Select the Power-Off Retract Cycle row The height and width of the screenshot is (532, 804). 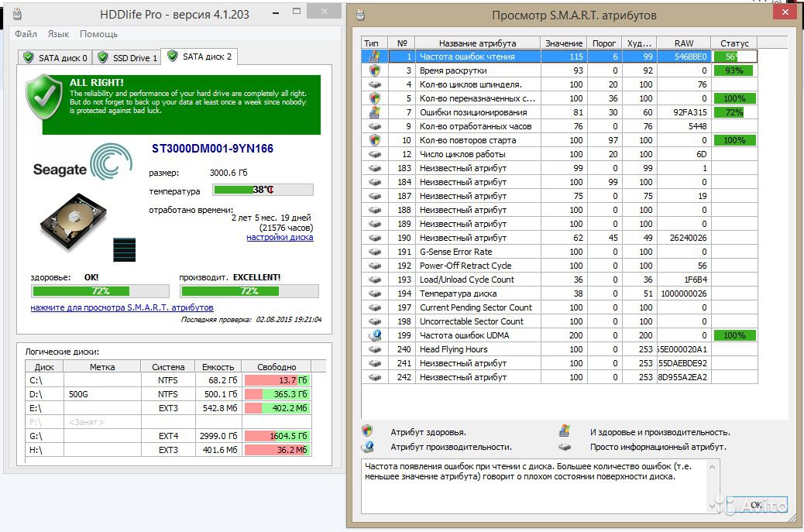pos(560,266)
